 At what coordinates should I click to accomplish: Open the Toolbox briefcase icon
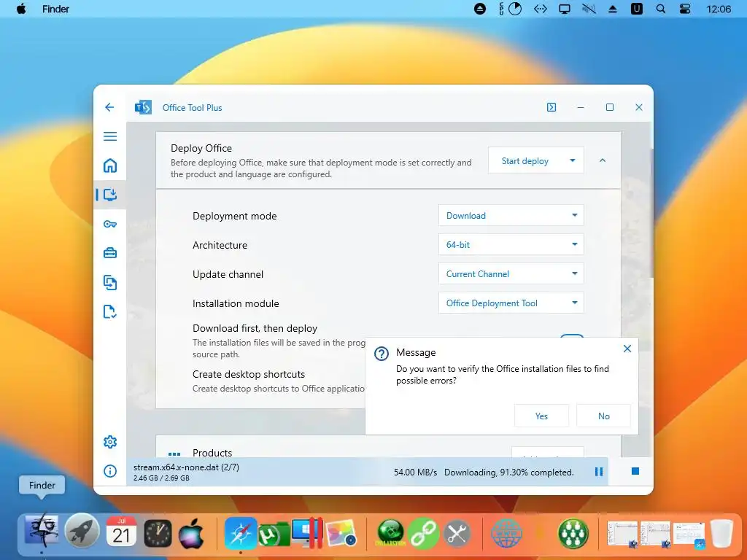[110, 253]
